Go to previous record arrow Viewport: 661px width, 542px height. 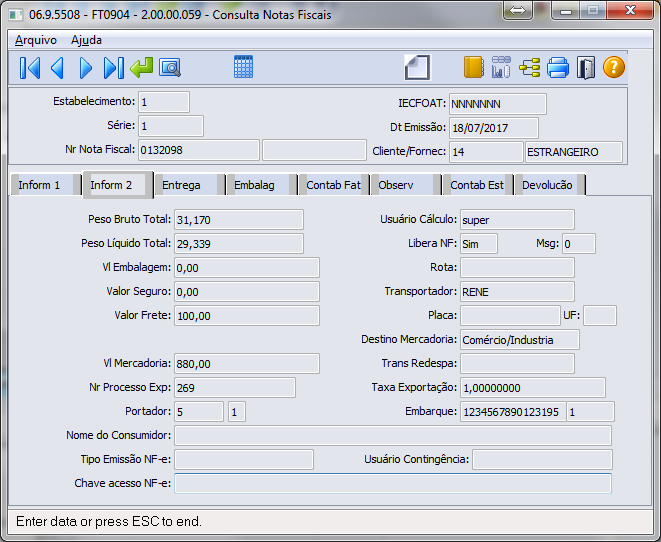click(x=57, y=67)
